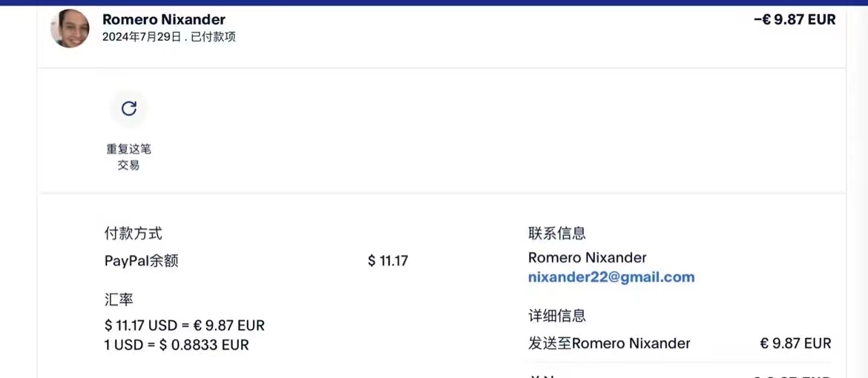Click the 详细信息 section heading
Image resolution: width=868 pixels, height=378 pixels.
coord(557,316)
